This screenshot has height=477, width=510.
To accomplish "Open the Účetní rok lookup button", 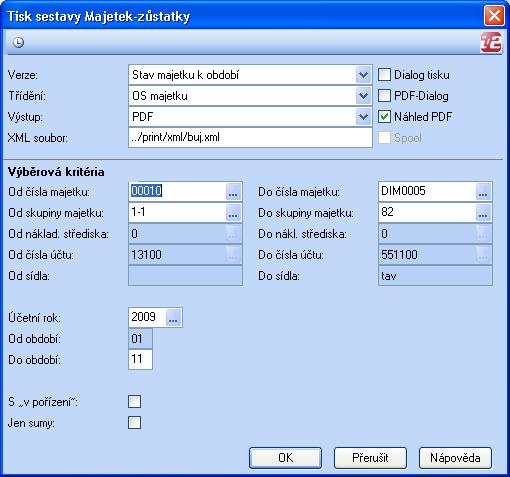I will point(173,317).
